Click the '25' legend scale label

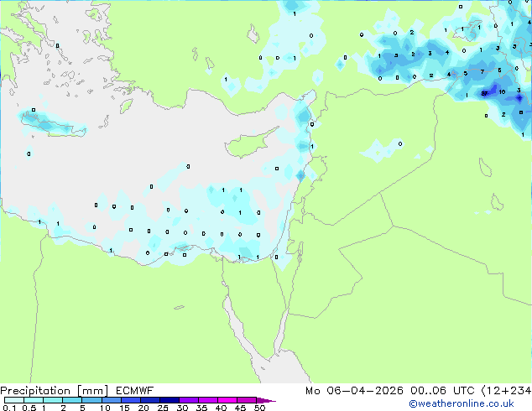click(x=163, y=408)
